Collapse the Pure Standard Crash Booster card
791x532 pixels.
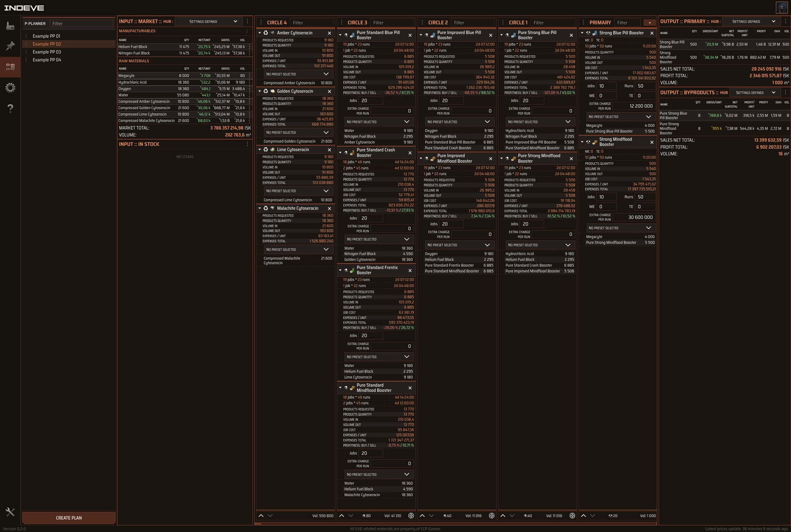(x=340, y=153)
